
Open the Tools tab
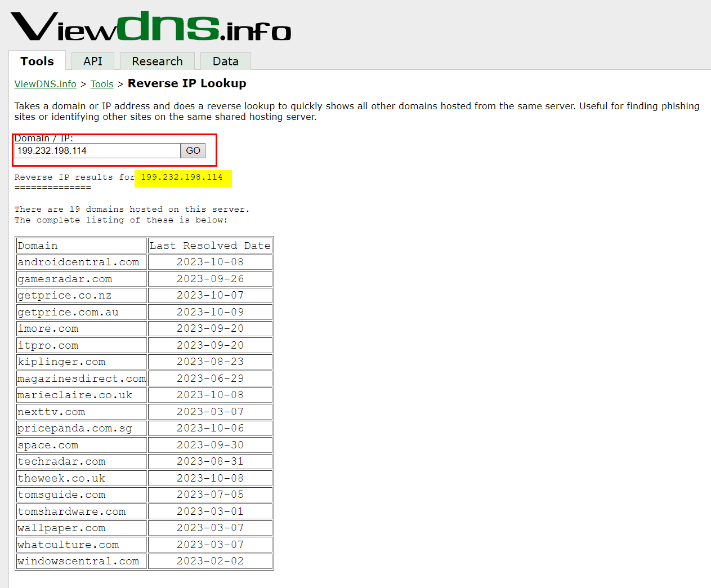[x=37, y=61]
